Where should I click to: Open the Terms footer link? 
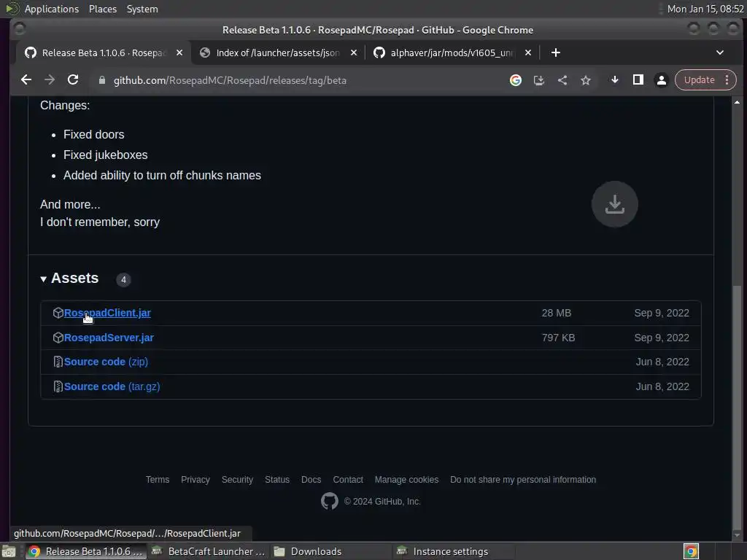click(158, 480)
